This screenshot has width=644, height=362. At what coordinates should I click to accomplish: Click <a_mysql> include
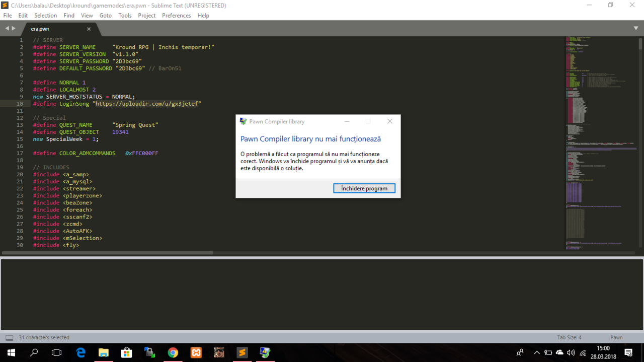click(x=77, y=181)
